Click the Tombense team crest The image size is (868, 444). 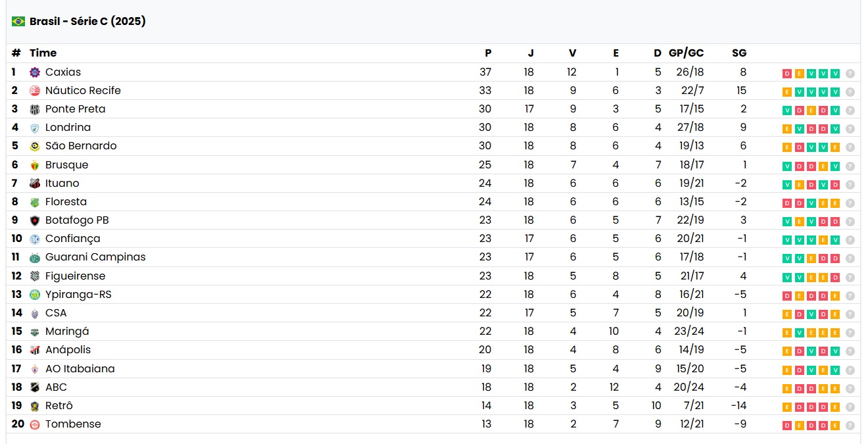click(35, 424)
